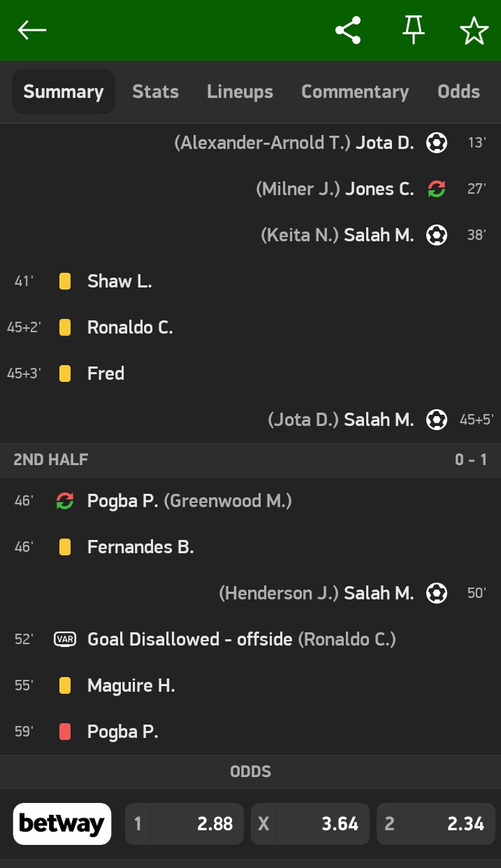501x868 pixels.
Task: Select the goal icon at 13'
Action: [437, 143]
